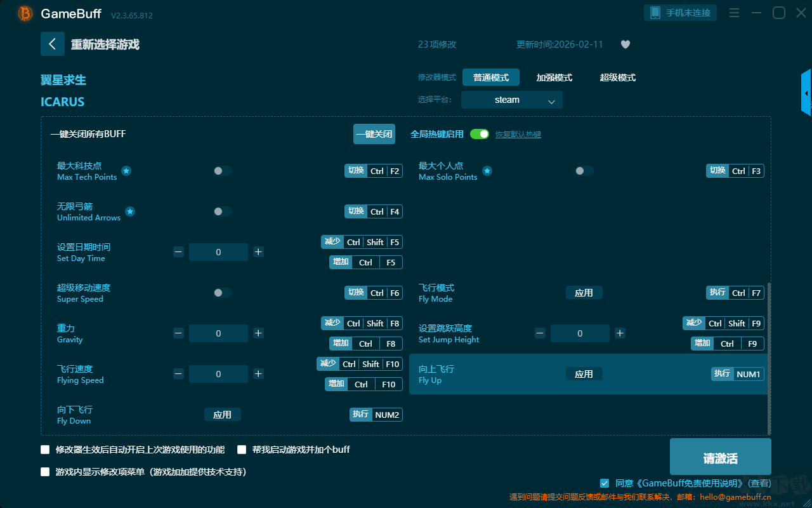
Task: Toggle Max Solo Points switch
Action: click(x=584, y=171)
